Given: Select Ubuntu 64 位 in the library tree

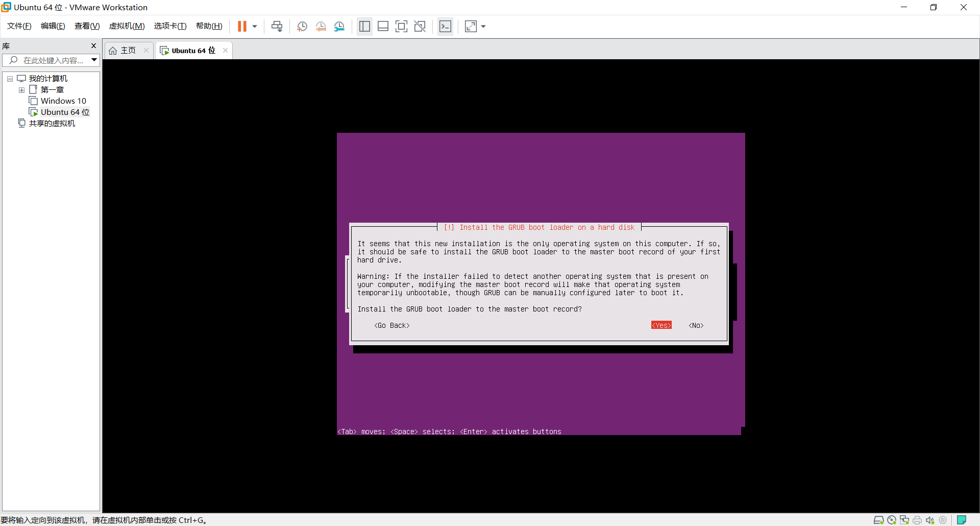Looking at the screenshot, I should tap(65, 112).
